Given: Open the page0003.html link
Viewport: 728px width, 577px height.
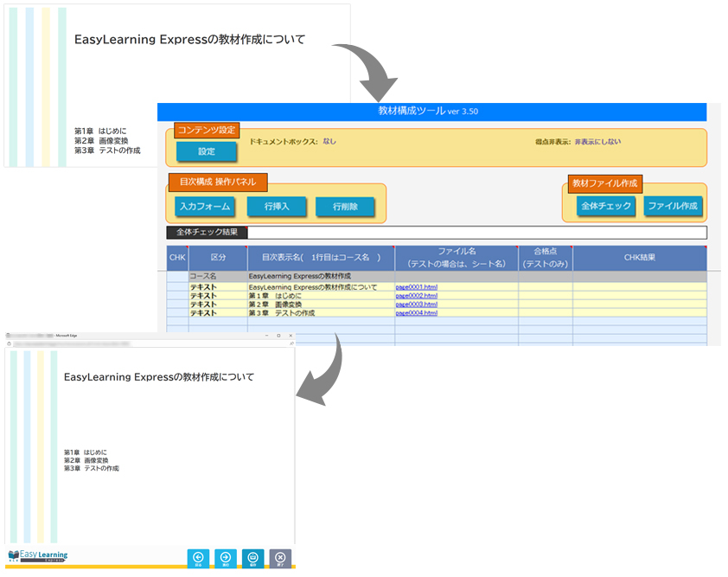Looking at the screenshot, I should coord(416,305).
